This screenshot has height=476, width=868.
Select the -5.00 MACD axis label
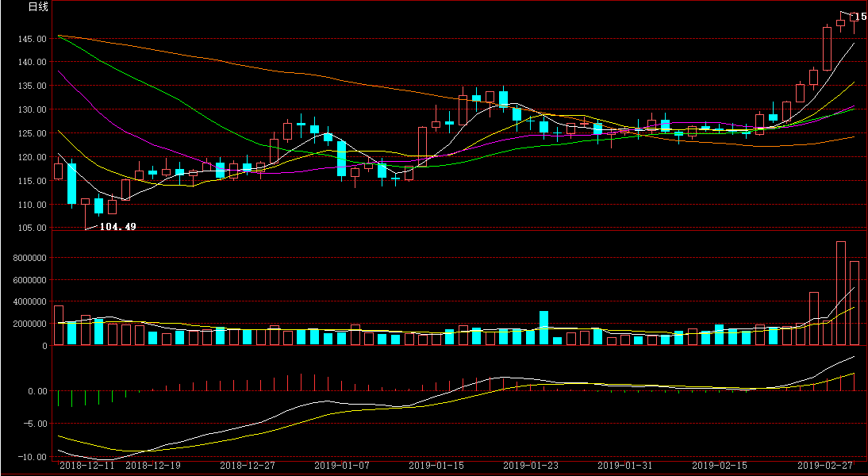click(35, 424)
